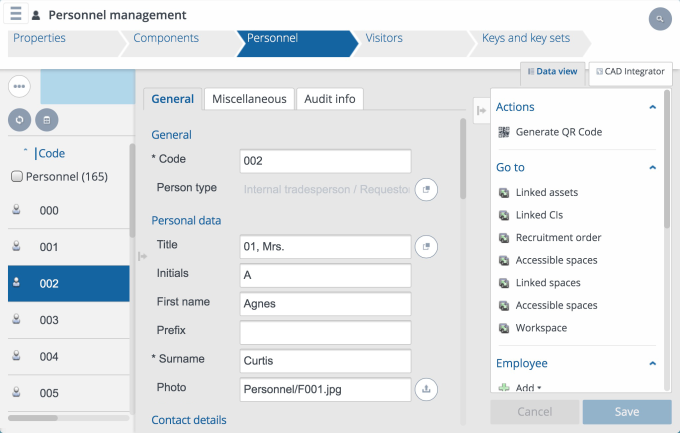
Task: Open the hamburger navigation menu
Action: [16, 15]
